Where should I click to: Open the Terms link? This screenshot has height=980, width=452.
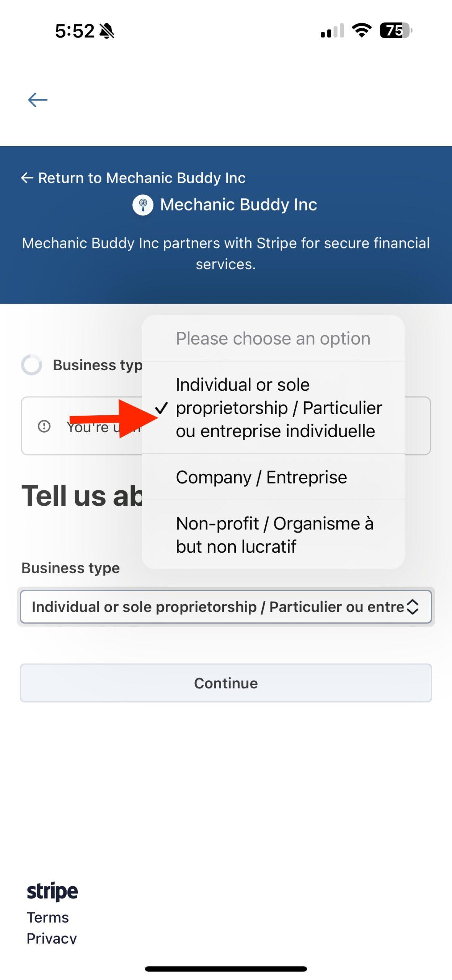click(x=48, y=918)
